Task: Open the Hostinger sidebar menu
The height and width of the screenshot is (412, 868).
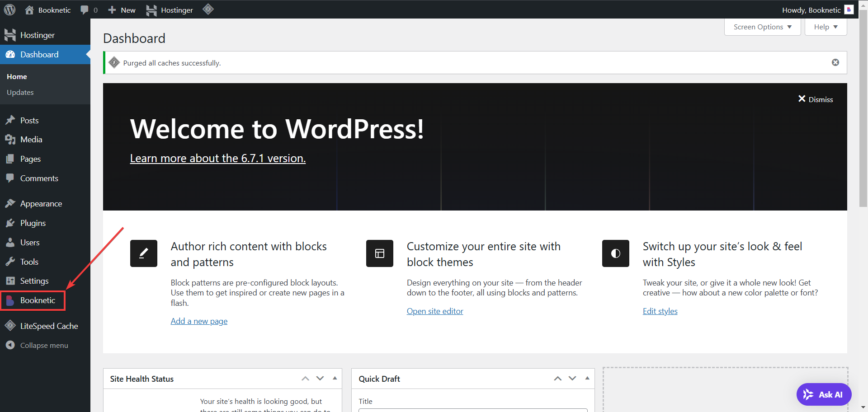Action: (x=45, y=35)
